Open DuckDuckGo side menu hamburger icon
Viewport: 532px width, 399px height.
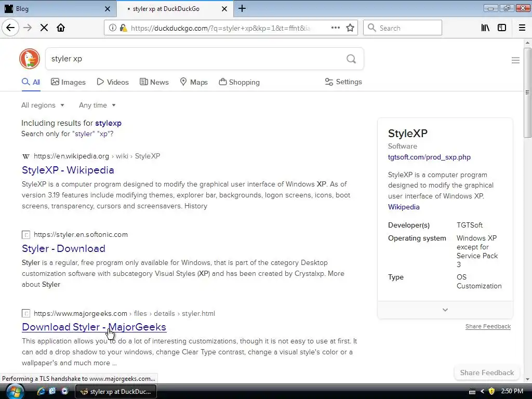(515, 60)
